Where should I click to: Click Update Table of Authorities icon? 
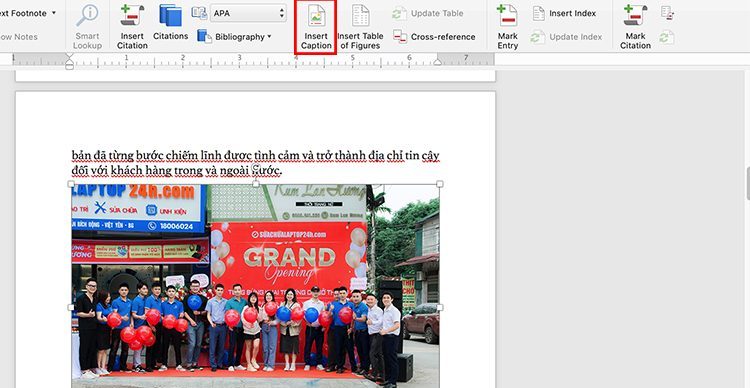click(x=667, y=37)
